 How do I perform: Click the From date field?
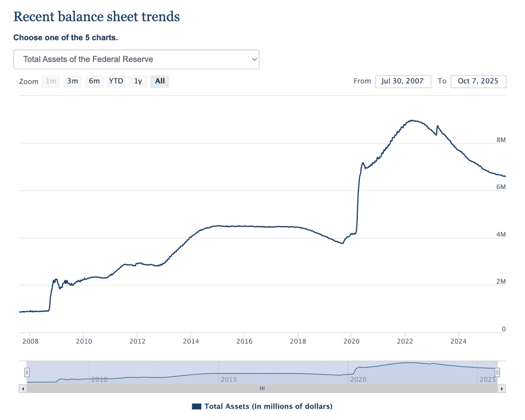tap(403, 81)
